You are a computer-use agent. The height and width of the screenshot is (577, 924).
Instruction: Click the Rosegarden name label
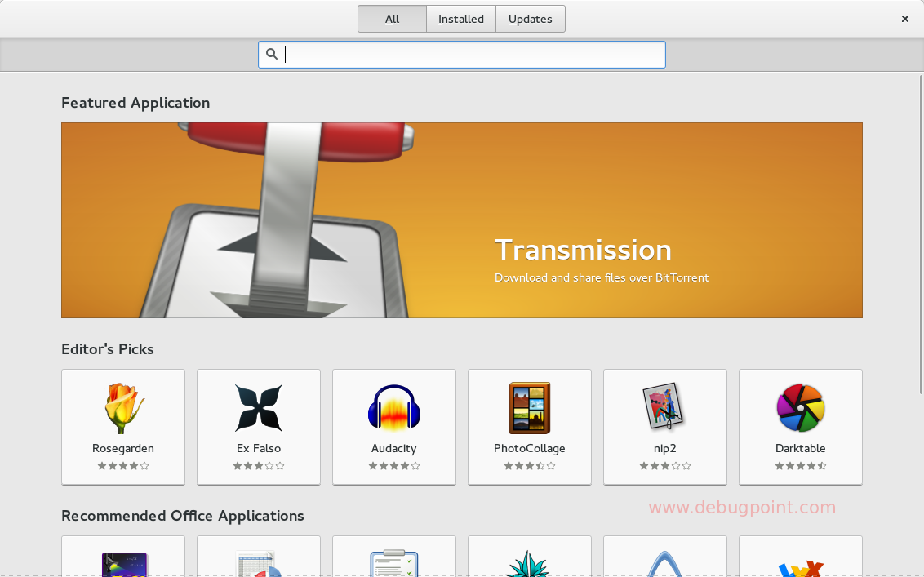point(123,449)
